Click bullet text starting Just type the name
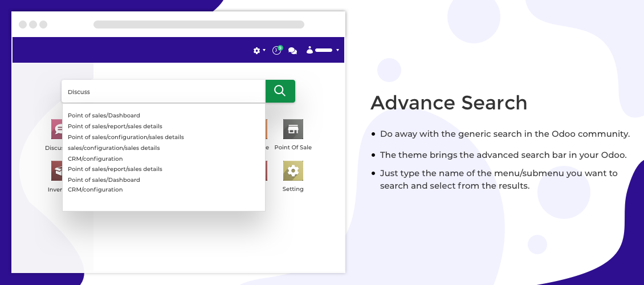Screen dimensions: 644x285 coord(499,180)
